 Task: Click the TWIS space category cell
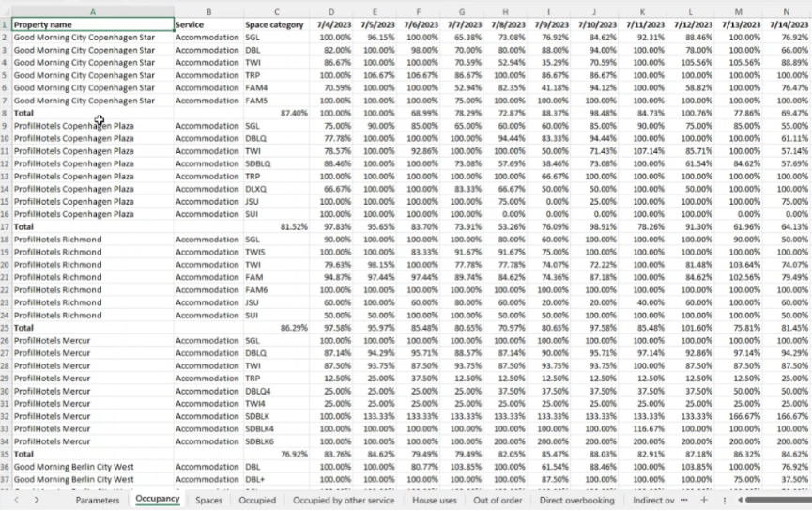point(277,252)
